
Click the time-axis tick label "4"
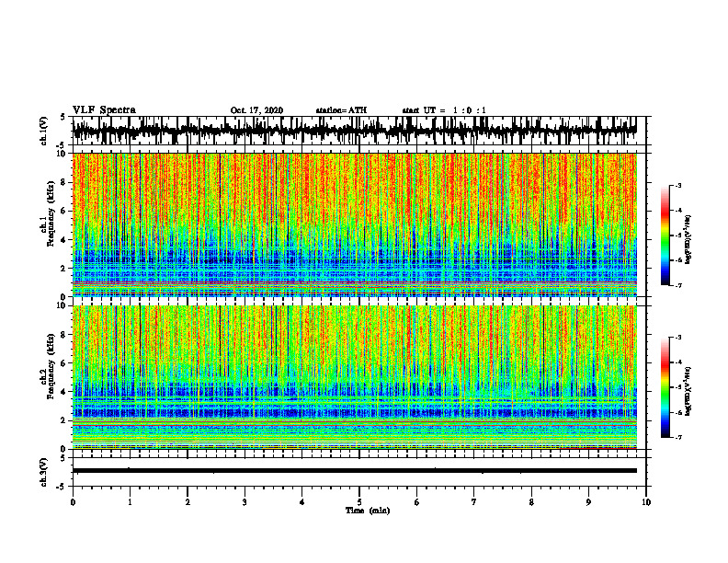tap(302, 502)
